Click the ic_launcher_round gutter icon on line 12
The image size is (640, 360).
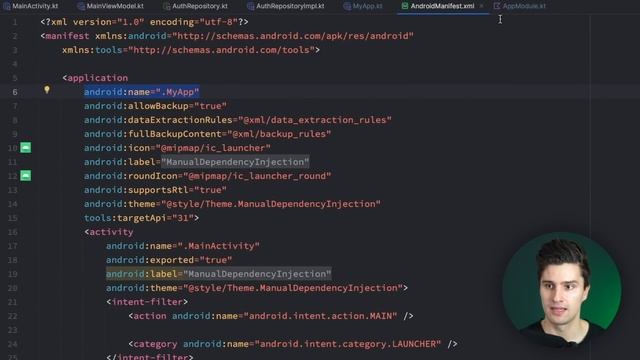[26, 176]
